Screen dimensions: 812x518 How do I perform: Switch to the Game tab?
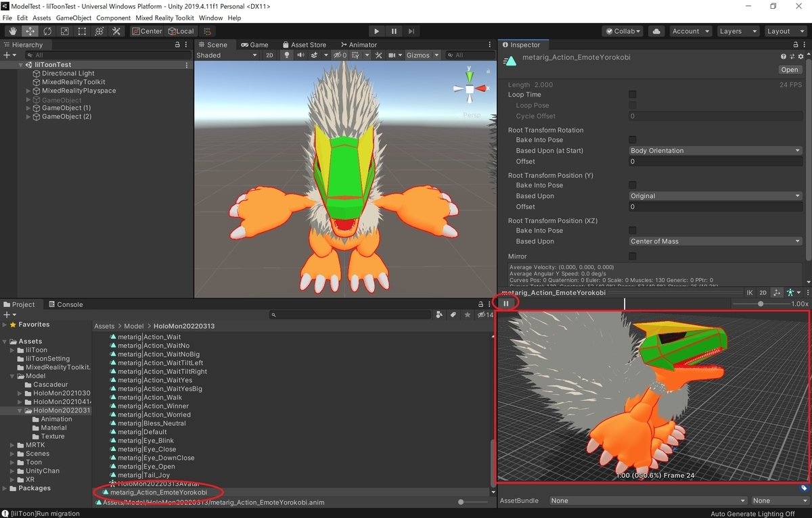pyautogui.click(x=254, y=45)
